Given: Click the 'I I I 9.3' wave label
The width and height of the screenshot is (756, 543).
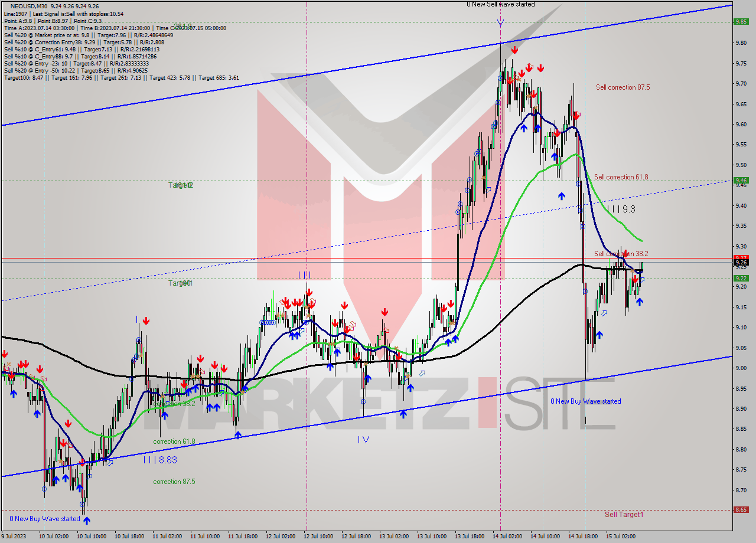Looking at the screenshot, I should 621,209.
